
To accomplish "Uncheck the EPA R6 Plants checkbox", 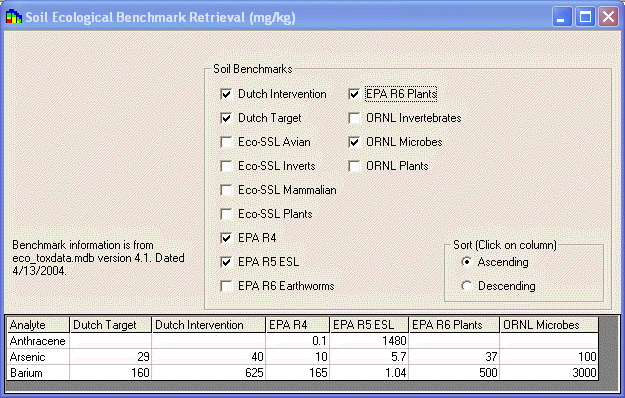I will (x=354, y=94).
